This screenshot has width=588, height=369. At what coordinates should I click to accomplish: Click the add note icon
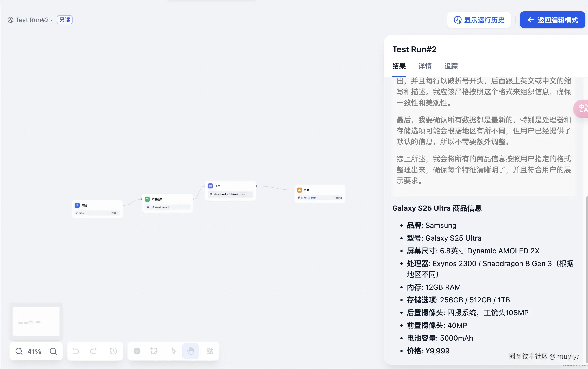[x=154, y=351]
